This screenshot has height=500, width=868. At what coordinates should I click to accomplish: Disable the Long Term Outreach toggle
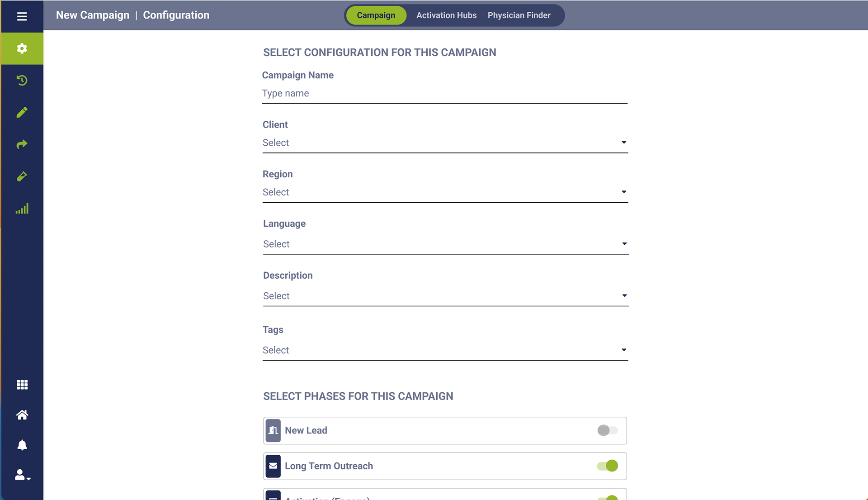coord(607,466)
